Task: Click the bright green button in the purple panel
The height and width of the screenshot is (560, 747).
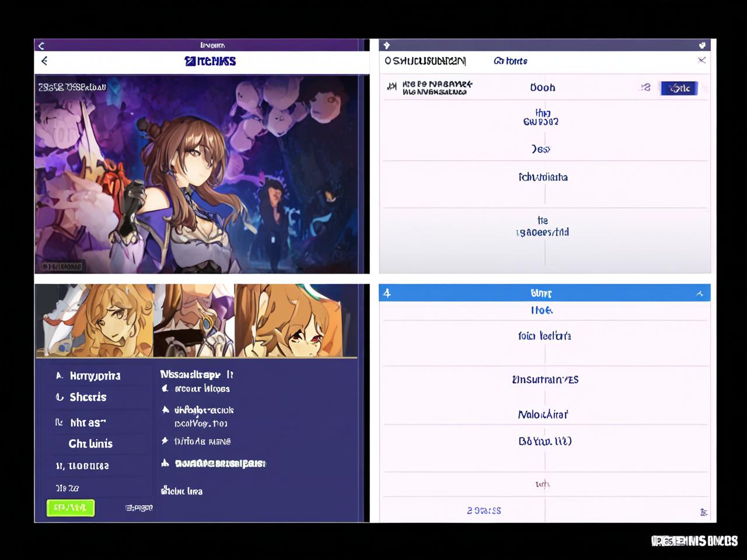Action: (70, 508)
